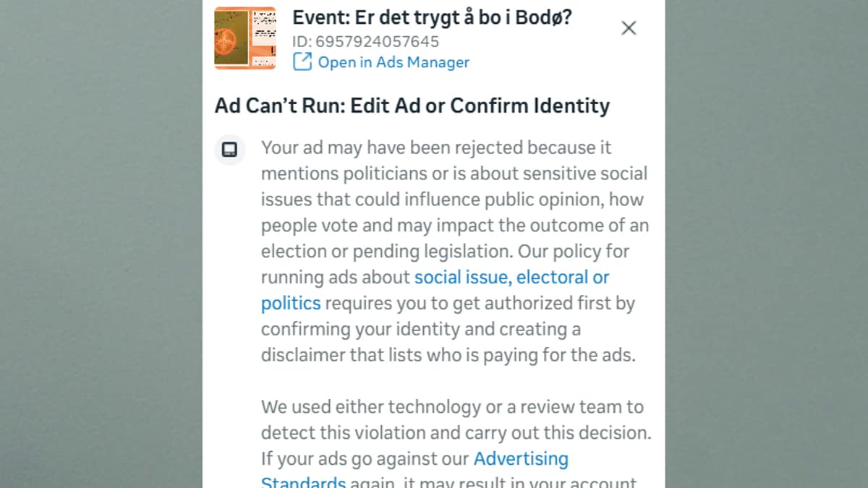
Task: Open in Ads Manager link text
Action: coord(393,62)
